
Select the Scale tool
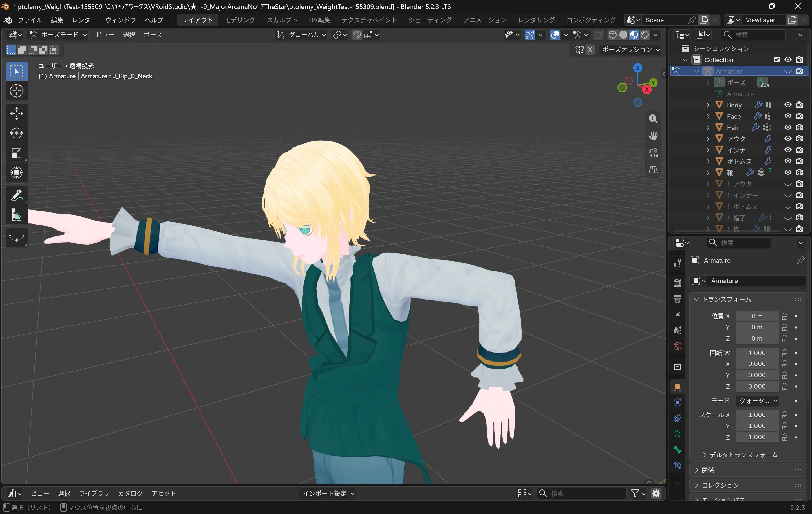click(x=17, y=153)
